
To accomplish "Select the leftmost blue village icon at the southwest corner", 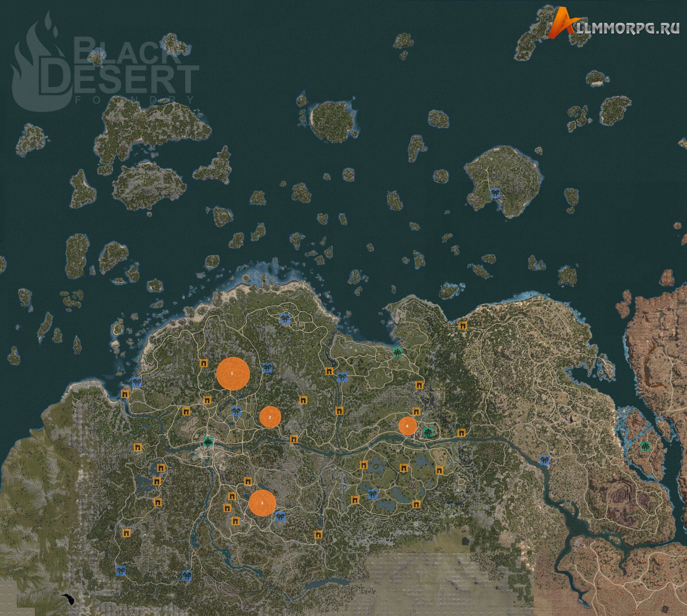I will click(121, 571).
